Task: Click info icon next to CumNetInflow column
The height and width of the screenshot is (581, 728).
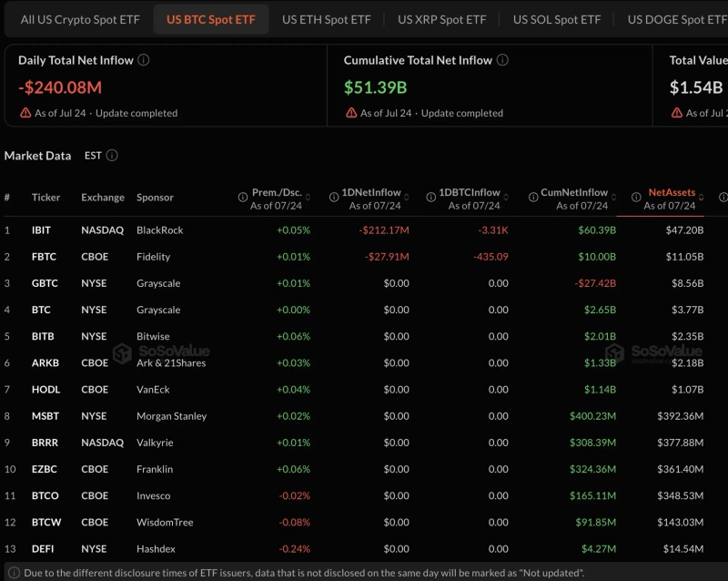Action: click(x=533, y=198)
